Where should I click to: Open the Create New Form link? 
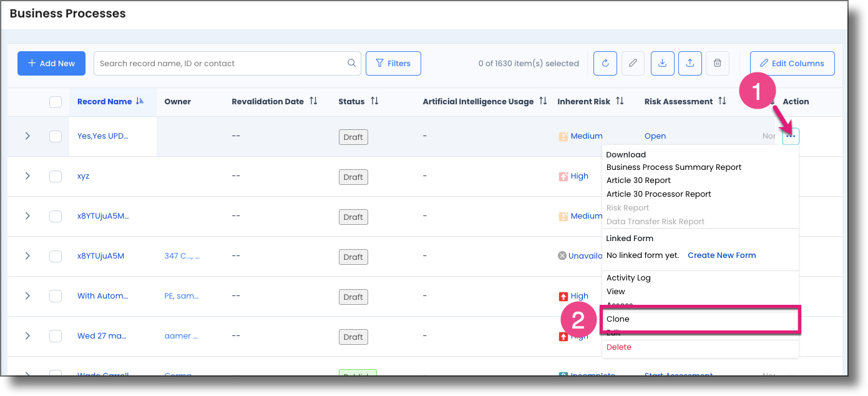pyautogui.click(x=721, y=255)
